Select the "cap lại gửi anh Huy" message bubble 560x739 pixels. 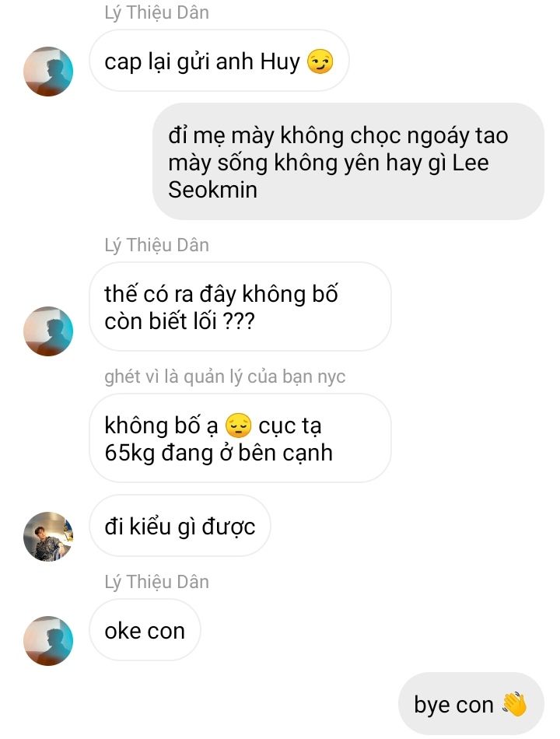click(x=219, y=61)
